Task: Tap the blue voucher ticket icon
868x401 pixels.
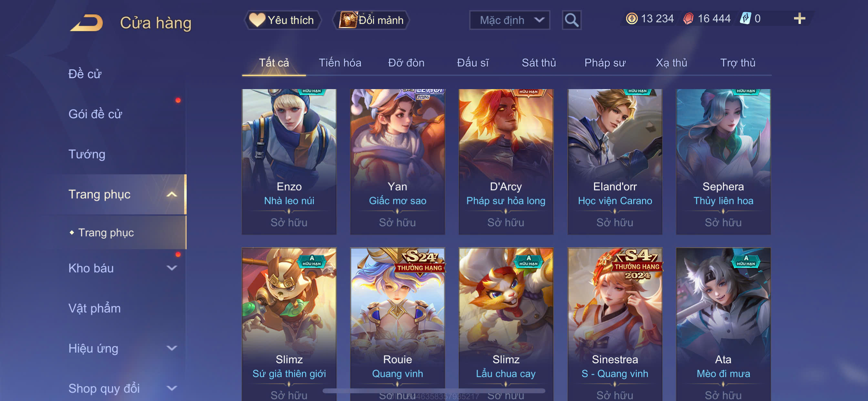Action: point(745,18)
